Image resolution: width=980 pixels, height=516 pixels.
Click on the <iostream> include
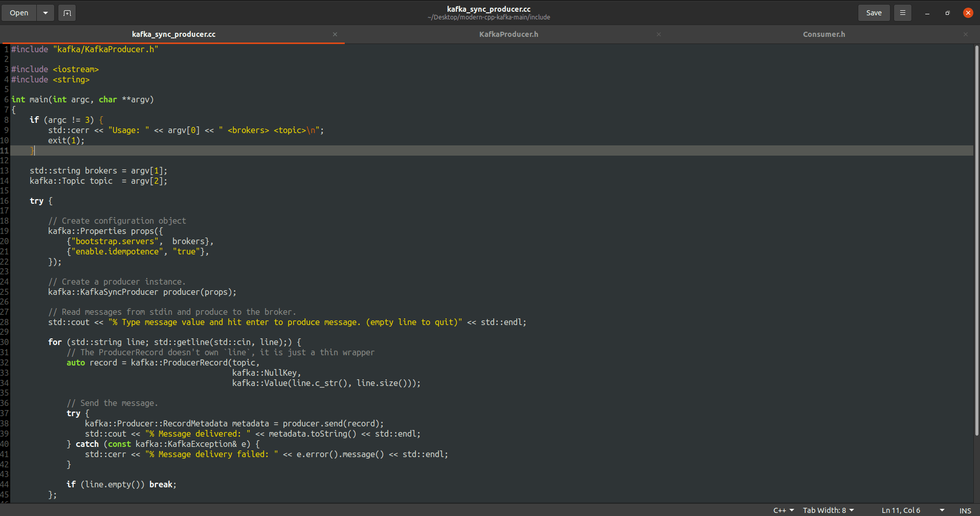coord(76,69)
